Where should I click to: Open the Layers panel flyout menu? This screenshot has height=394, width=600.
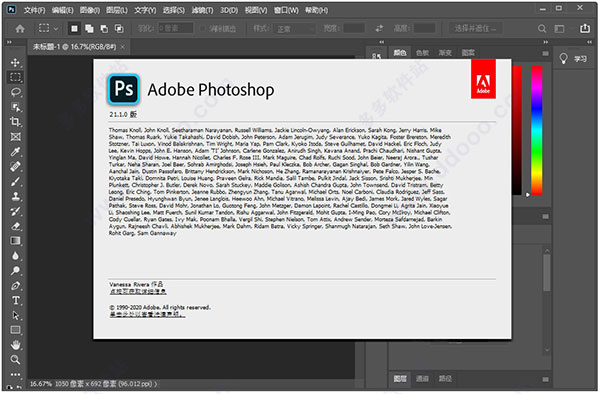[x=546, y=379]
